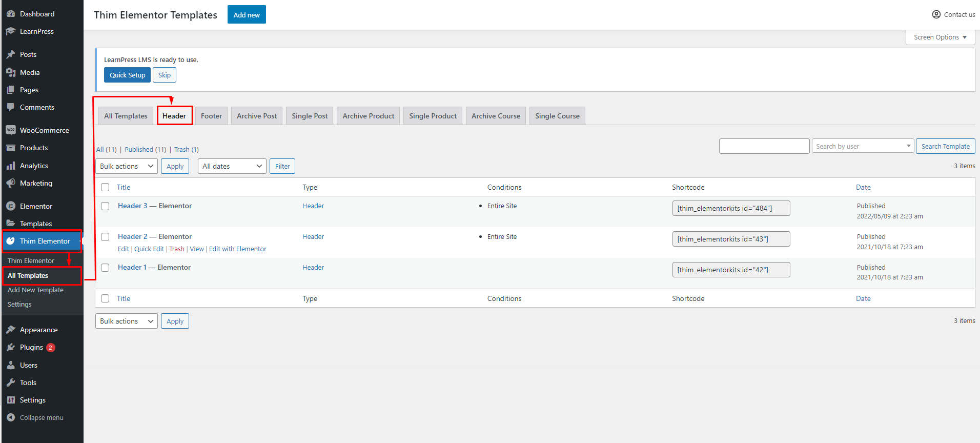Click the Dashboard gauge icon
The image size is (980, 443).
click(11, 14)
